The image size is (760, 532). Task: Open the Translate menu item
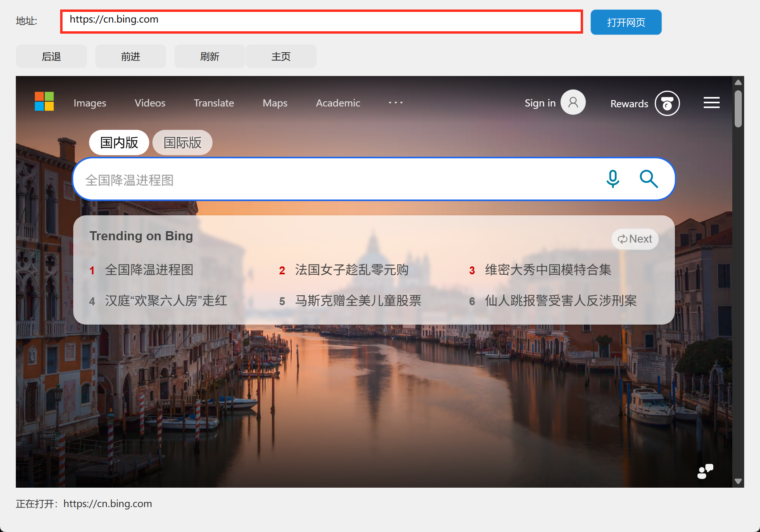(214, 103)
